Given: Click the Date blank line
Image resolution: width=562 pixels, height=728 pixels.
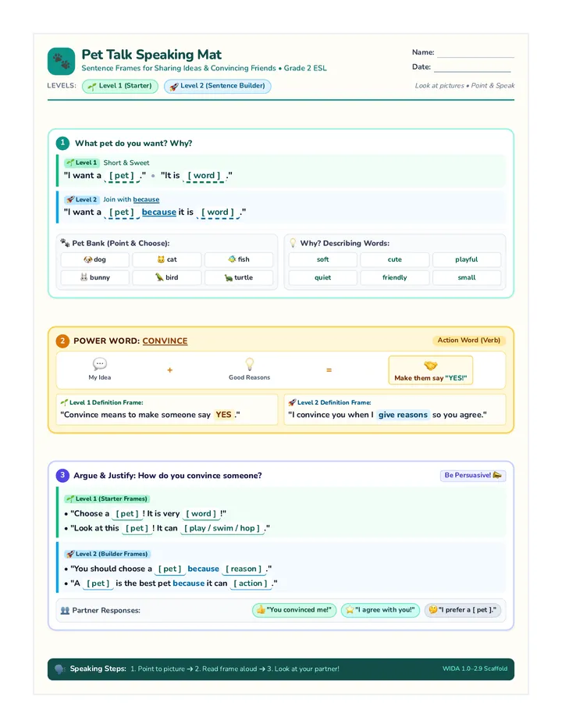Looking at the screenshot, I should (x=472, y=68).
